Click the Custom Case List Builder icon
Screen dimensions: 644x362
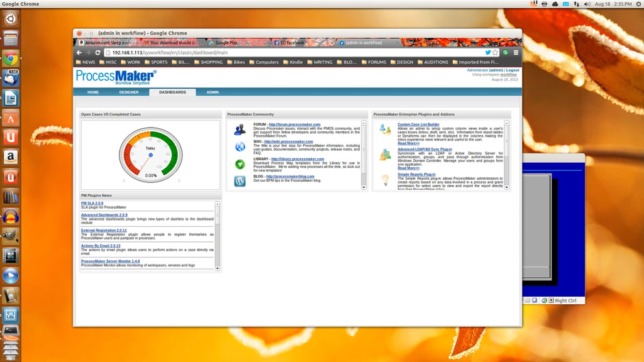[x=386, y=129]
